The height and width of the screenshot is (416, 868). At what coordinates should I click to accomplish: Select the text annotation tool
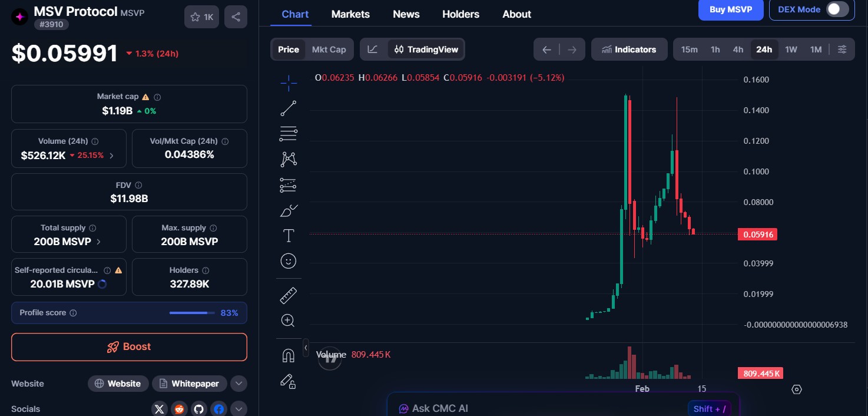click(x=289, y=235)
